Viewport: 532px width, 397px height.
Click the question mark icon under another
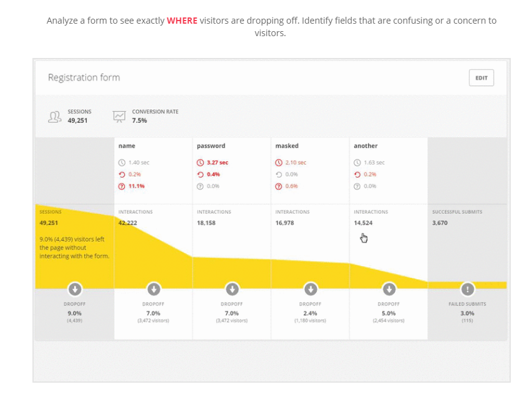click(357, 186)
